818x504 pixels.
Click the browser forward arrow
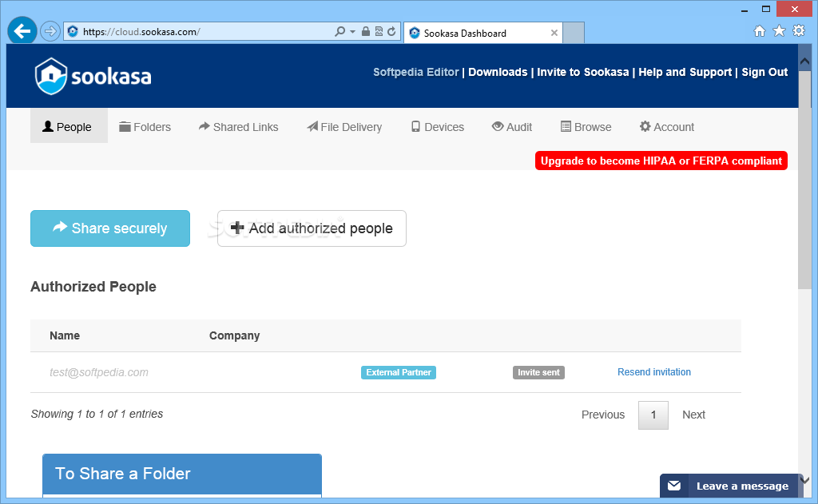(50, 31)
